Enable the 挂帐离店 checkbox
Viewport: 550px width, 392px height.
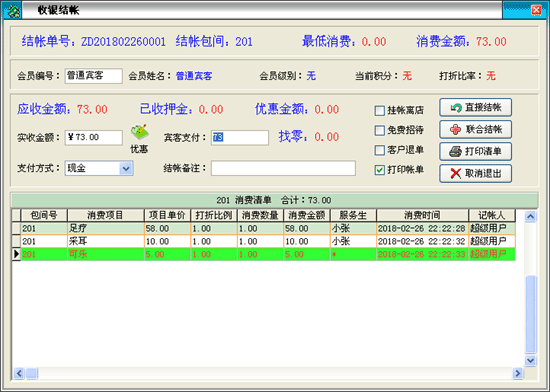click(x=380, y=111)
